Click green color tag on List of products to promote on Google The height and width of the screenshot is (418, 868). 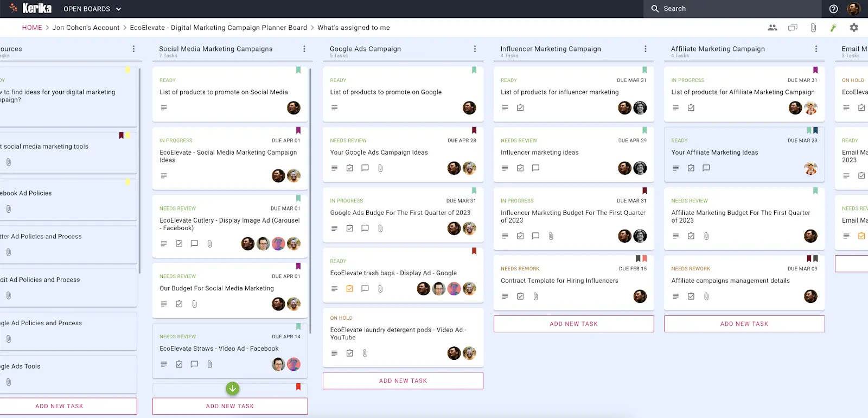click(x=474, y=70)
